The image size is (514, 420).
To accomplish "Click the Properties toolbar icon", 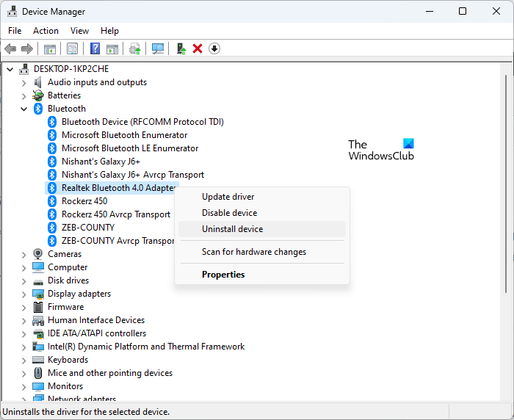I will pos(72,49).
